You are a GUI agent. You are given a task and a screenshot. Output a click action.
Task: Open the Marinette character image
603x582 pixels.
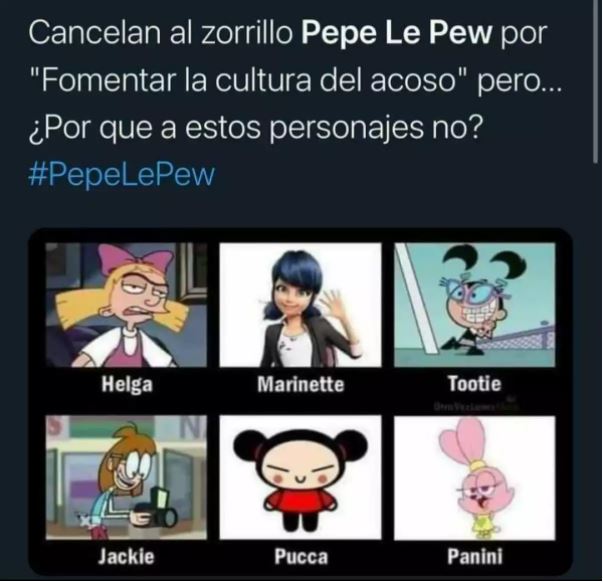300,305
